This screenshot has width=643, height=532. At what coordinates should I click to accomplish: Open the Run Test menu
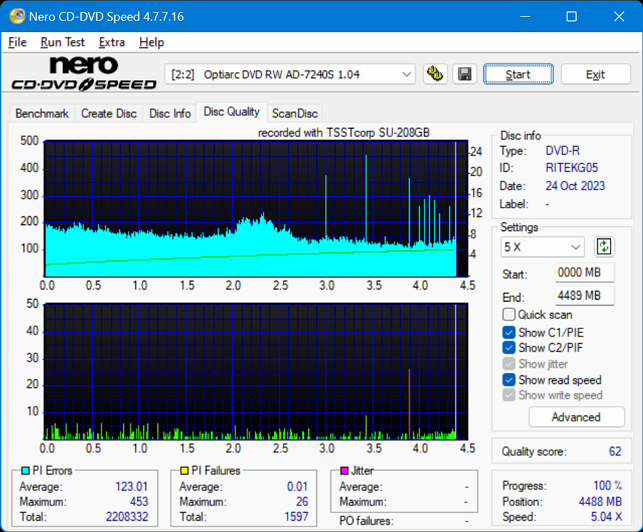[x=62, y=42]
